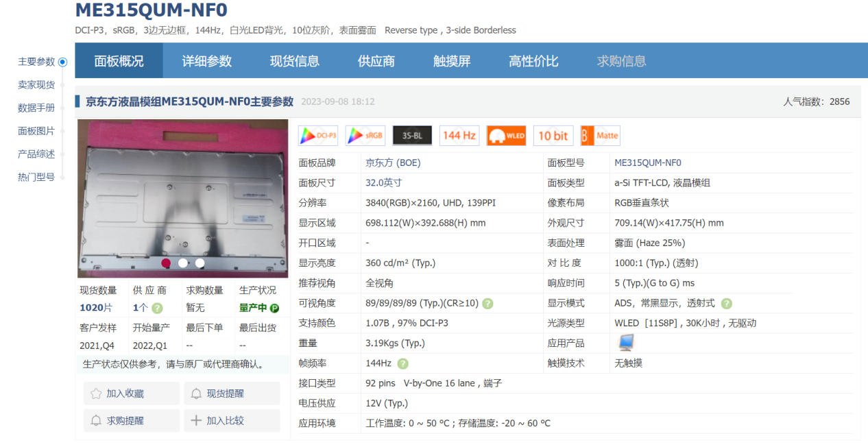
Task: Open the 高性价比 tab
Action: [533, 61]
